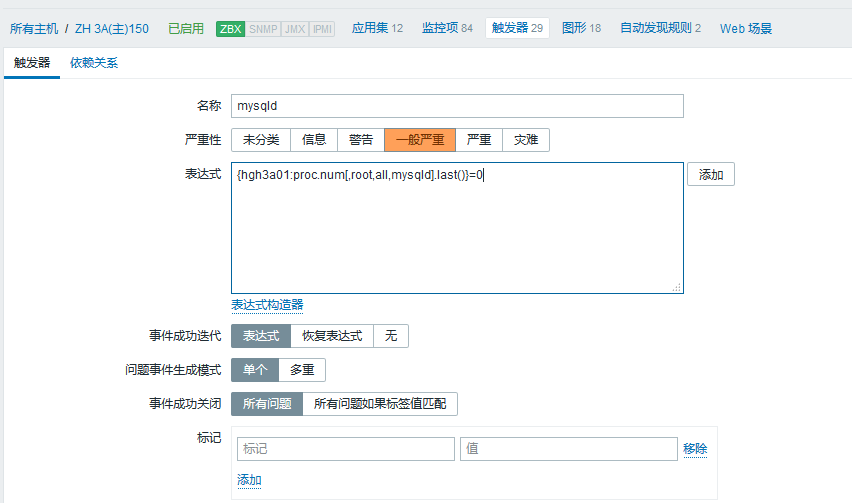Click the IPMI availability badge
852x503 pixels.
point(322,28)
